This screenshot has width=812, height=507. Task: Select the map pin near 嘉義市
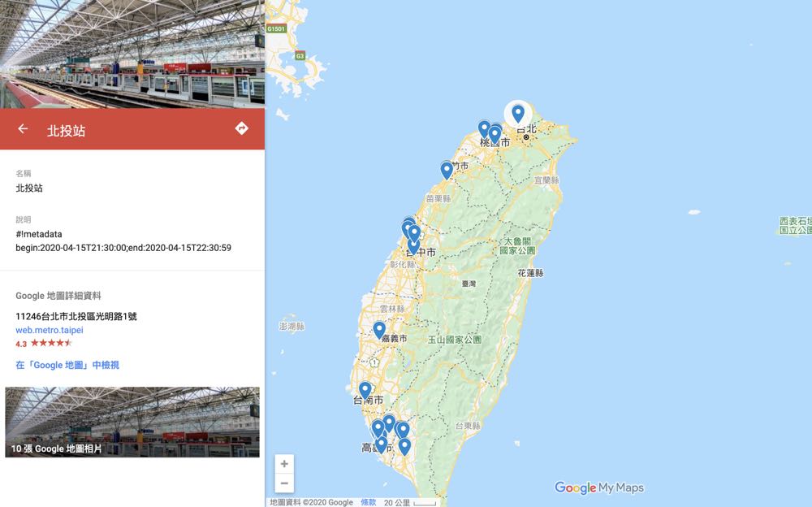pos(379,331)
